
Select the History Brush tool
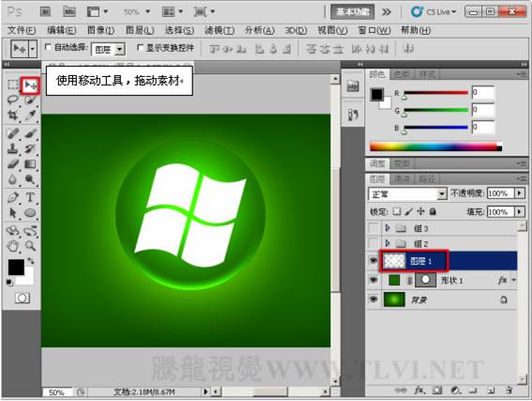[x=30, y=148]
